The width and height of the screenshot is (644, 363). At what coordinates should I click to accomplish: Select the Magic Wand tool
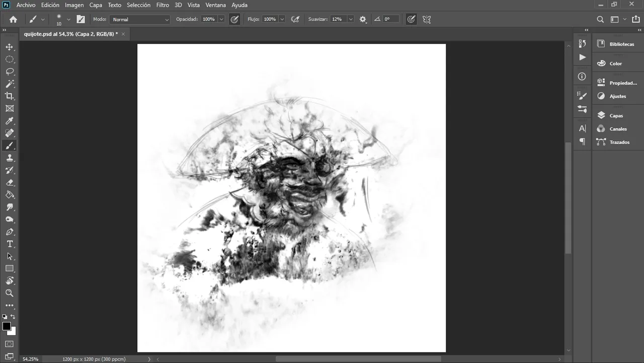pos(10,84)
